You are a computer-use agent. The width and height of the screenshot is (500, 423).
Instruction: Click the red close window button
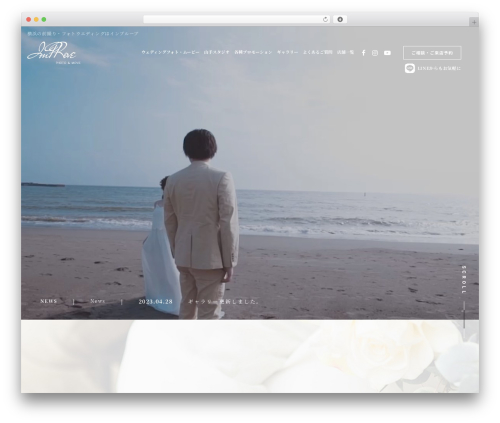(29, 19)
